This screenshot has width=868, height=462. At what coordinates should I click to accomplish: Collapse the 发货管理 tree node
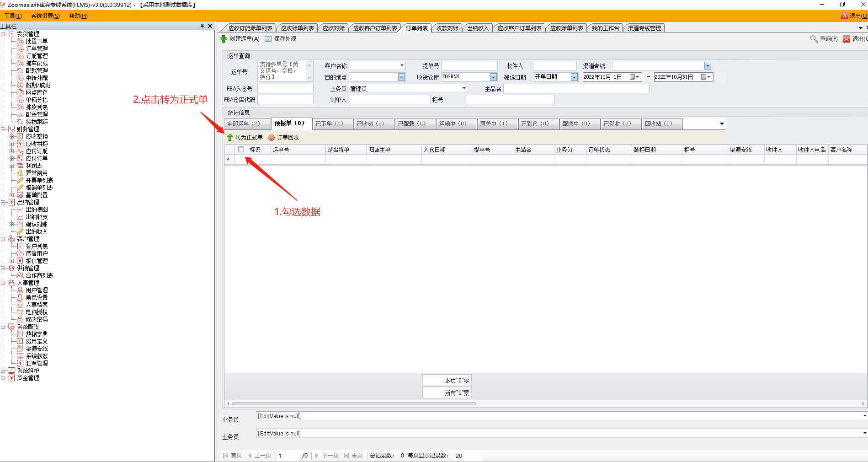3,34
